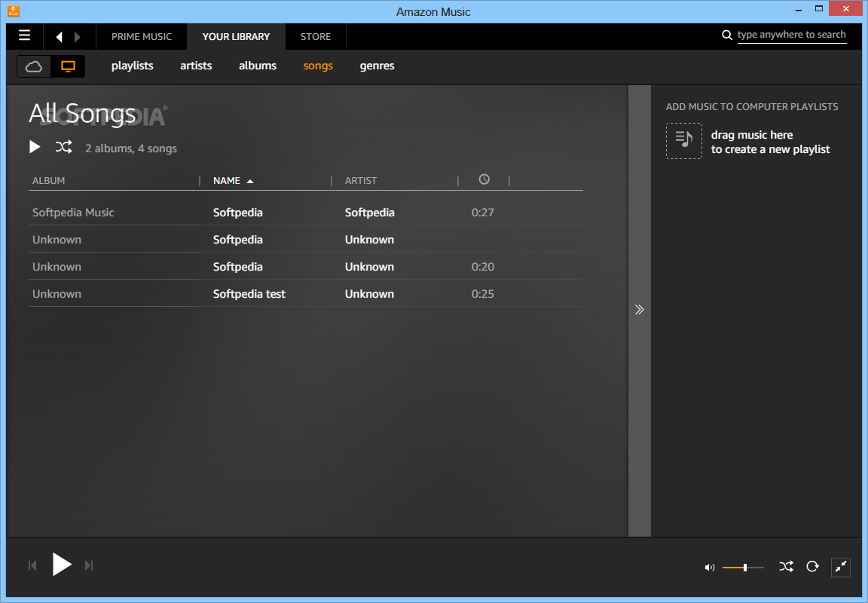Select the songs section
Screen dimensions: 868x603
pos(318,66)
